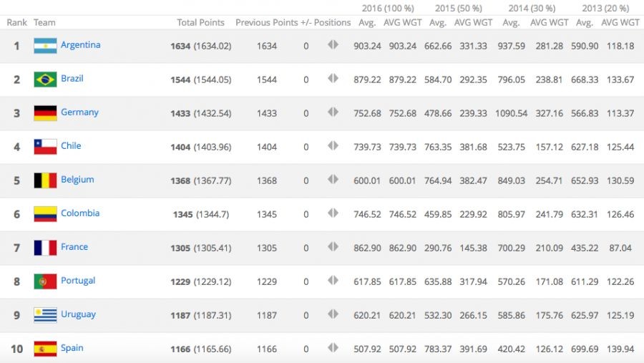This screenshot has height=363, width=644.
Task: Click Spain's position change arrows
Action: pos(333,348)
